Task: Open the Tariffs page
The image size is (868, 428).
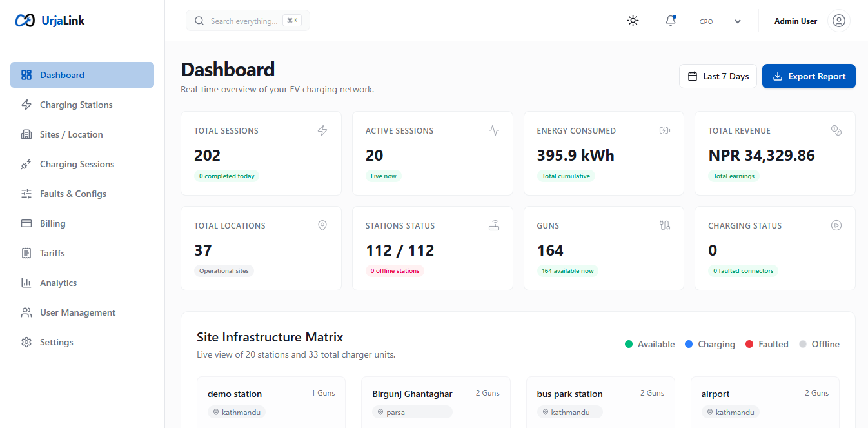Action: tap(82, 253)
